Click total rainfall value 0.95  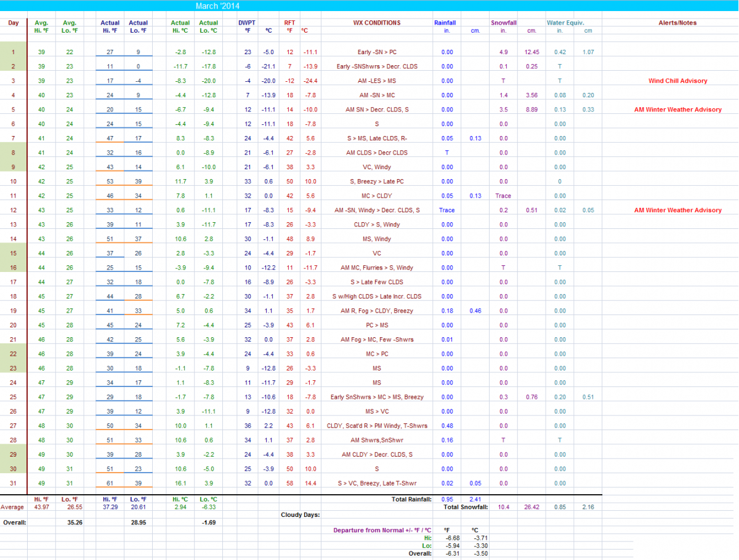[x=448, y=499]
